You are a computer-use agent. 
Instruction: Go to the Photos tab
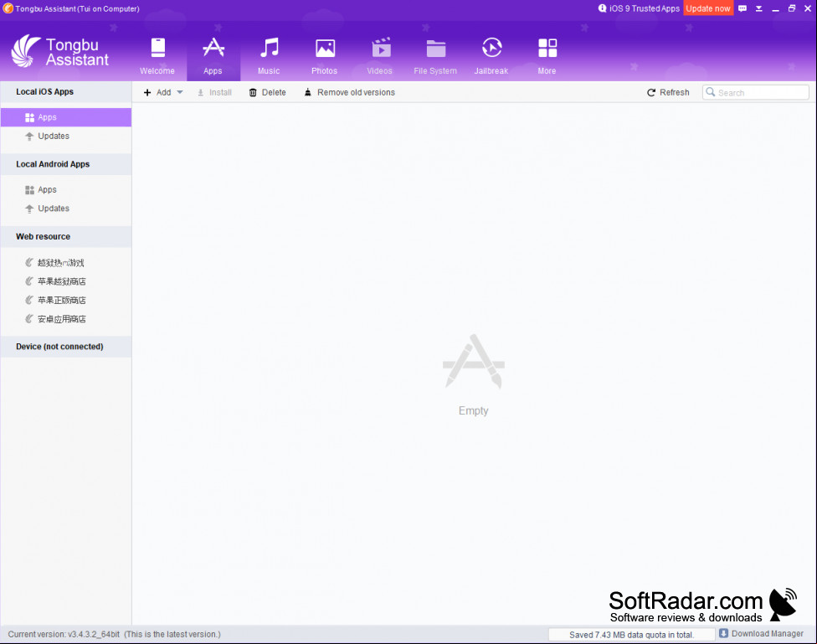point(324,56)
